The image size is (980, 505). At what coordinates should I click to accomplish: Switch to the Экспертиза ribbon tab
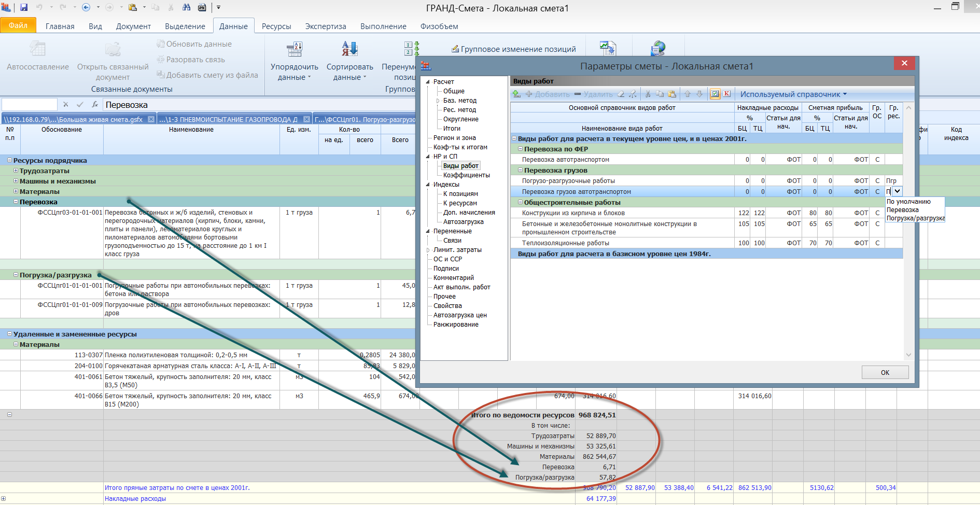coord(326,26)
